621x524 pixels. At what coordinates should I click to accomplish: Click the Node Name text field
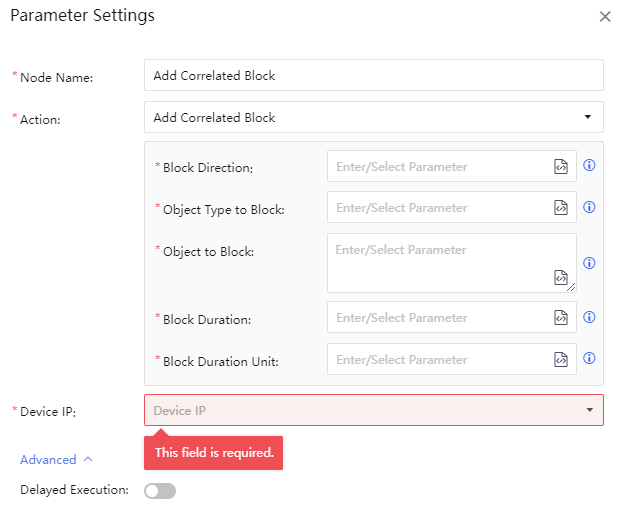click(x=373, y=75)
